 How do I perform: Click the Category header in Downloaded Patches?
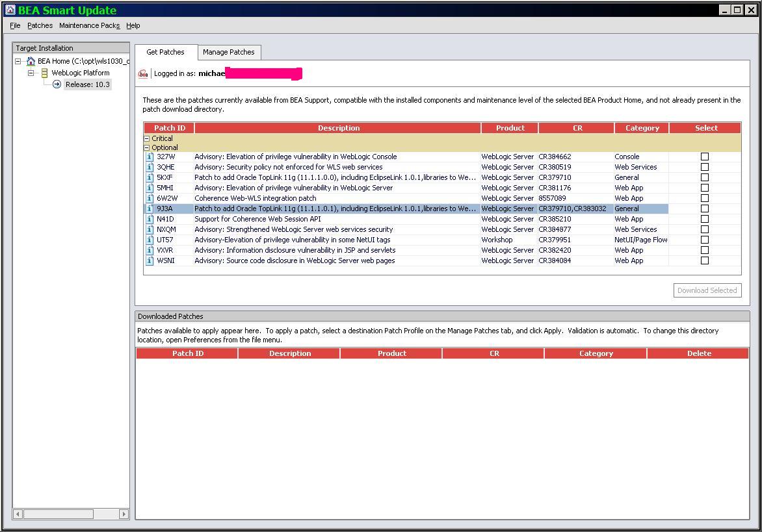596,353
